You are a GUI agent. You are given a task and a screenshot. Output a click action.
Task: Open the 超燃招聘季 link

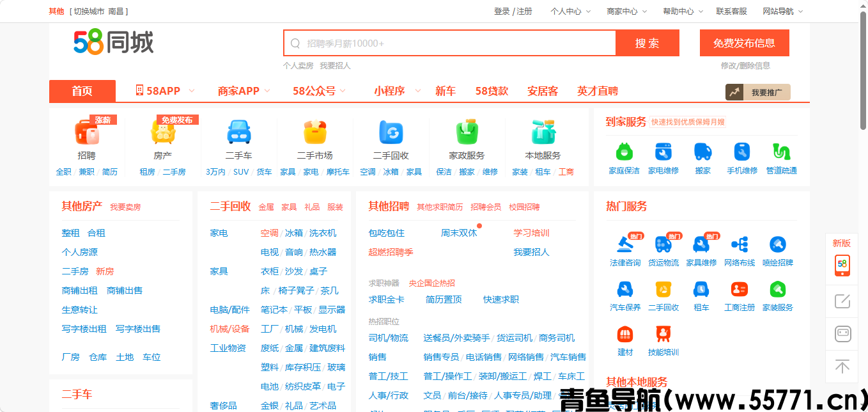(x=391, y=252)
